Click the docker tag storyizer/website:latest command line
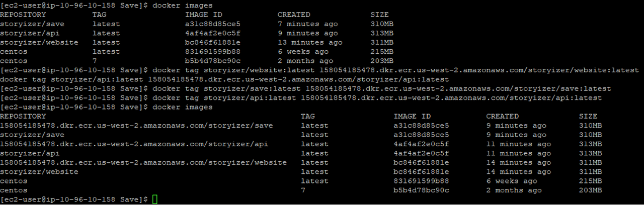 (319, 70)
